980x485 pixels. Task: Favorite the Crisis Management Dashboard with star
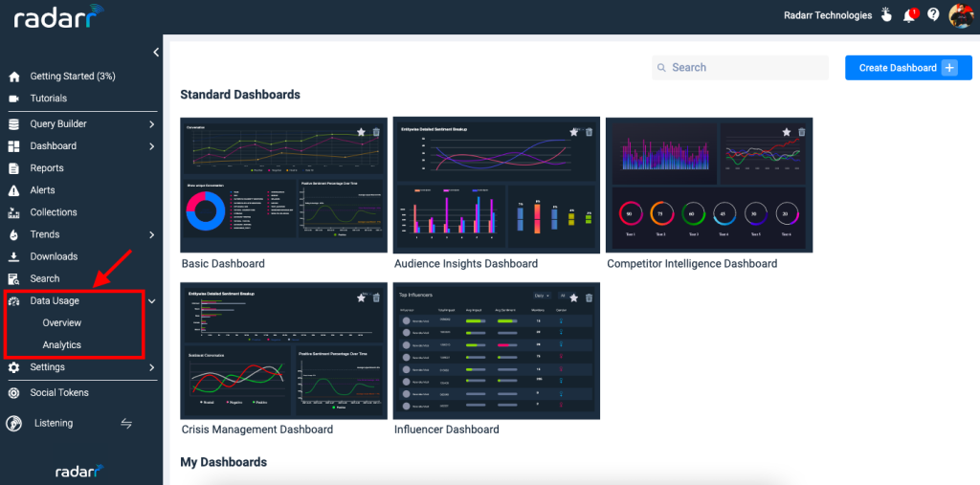coord(361,298)
